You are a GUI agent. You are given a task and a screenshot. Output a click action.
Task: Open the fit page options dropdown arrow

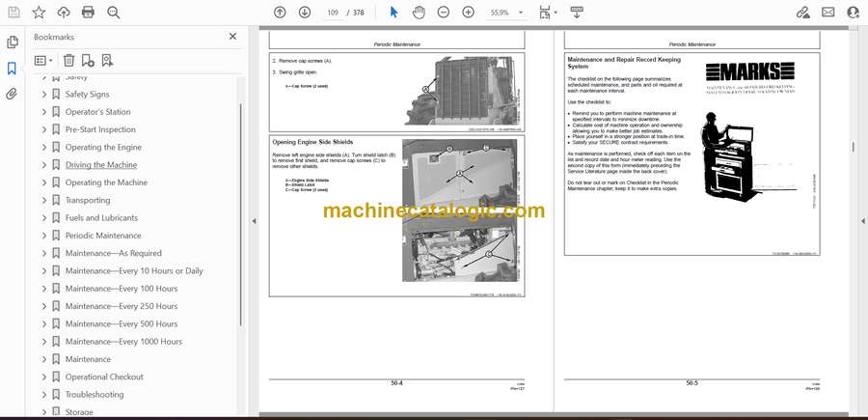(556, 13)
